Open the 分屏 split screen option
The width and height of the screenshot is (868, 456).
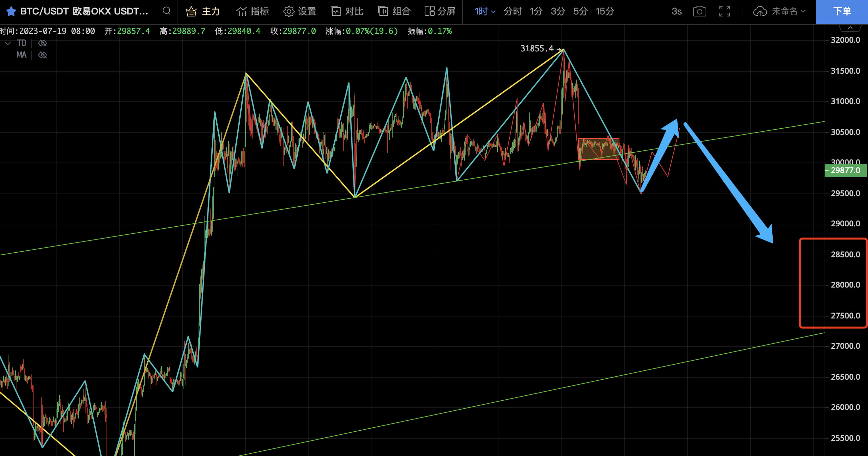pos(440,12)
